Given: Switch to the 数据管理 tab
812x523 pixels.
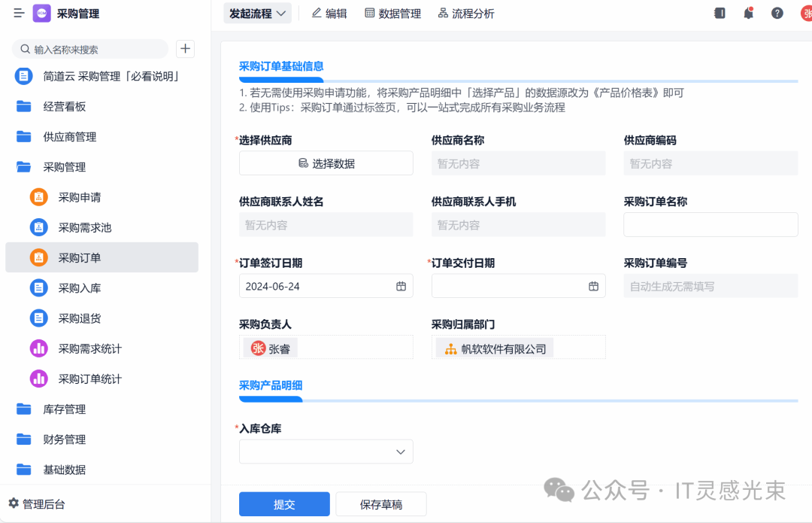Looking at the screenshot, I should coord(392,14).
